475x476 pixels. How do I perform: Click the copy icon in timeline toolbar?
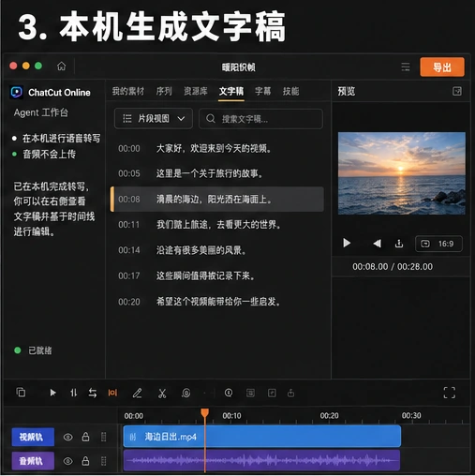click(21, 393)
